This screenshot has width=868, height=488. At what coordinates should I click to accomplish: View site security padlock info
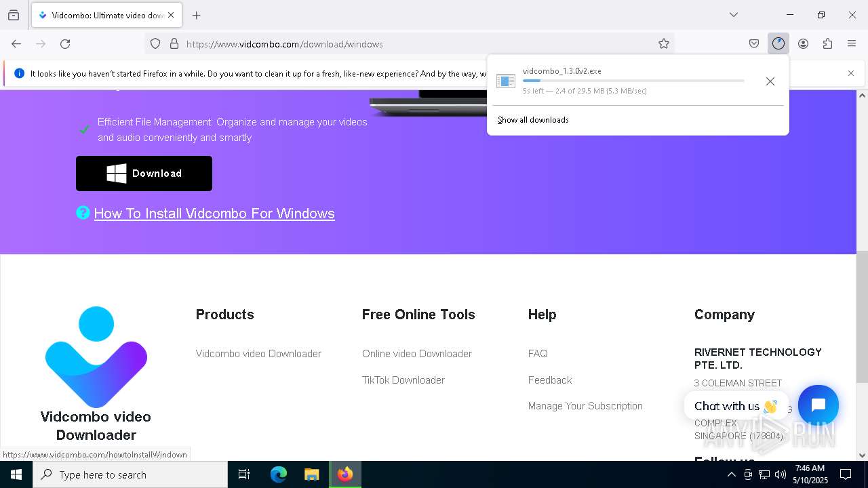click(x=174, y=44)
